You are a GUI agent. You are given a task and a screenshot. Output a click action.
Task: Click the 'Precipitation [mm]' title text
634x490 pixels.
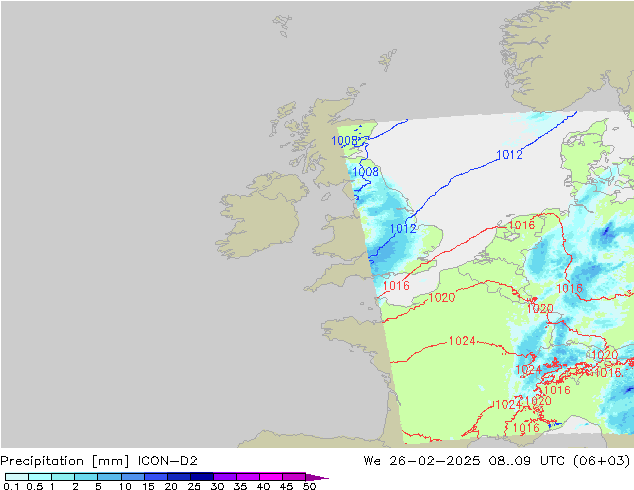(x=65, y=461)
